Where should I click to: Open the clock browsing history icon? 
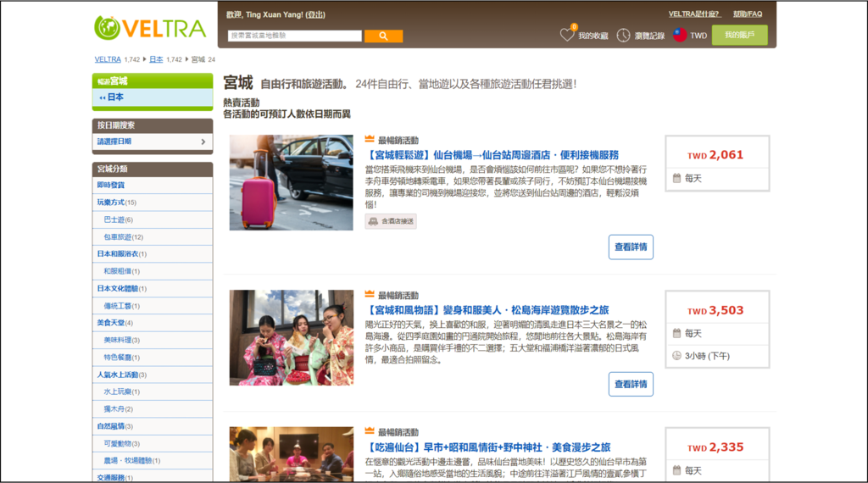point(623,35)
